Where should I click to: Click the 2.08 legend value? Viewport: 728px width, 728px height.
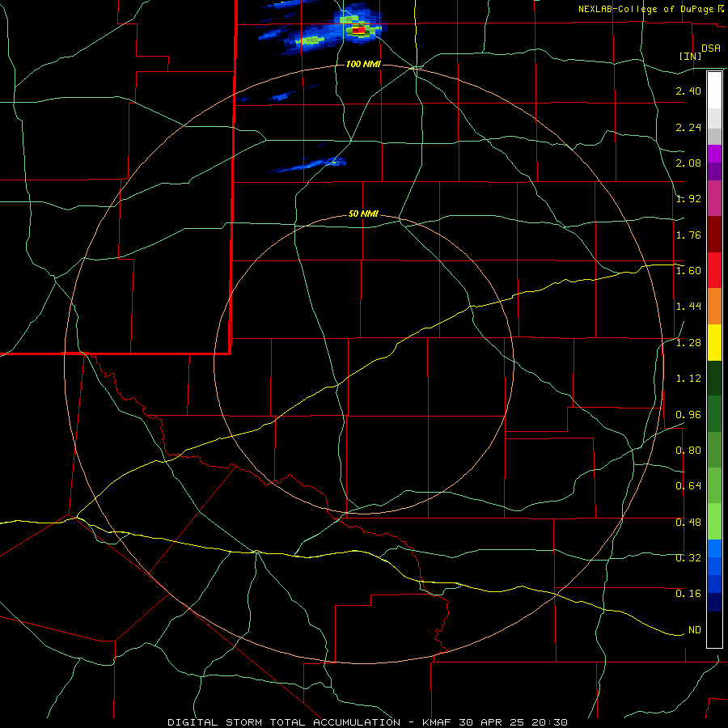tap(688, 163)
